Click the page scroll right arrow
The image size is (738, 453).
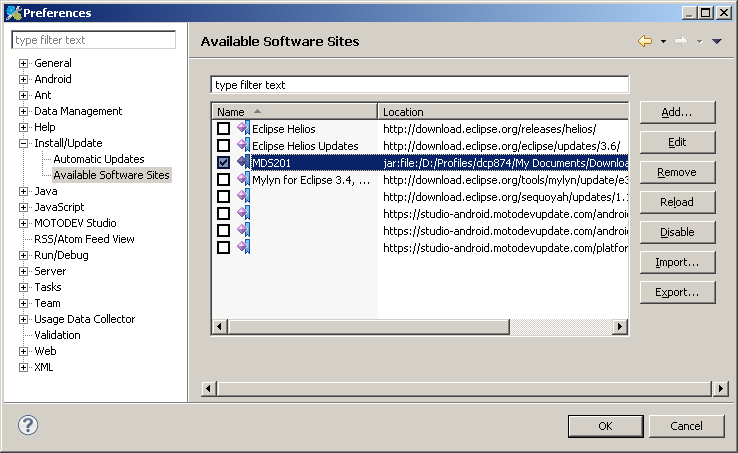[721, 388]
